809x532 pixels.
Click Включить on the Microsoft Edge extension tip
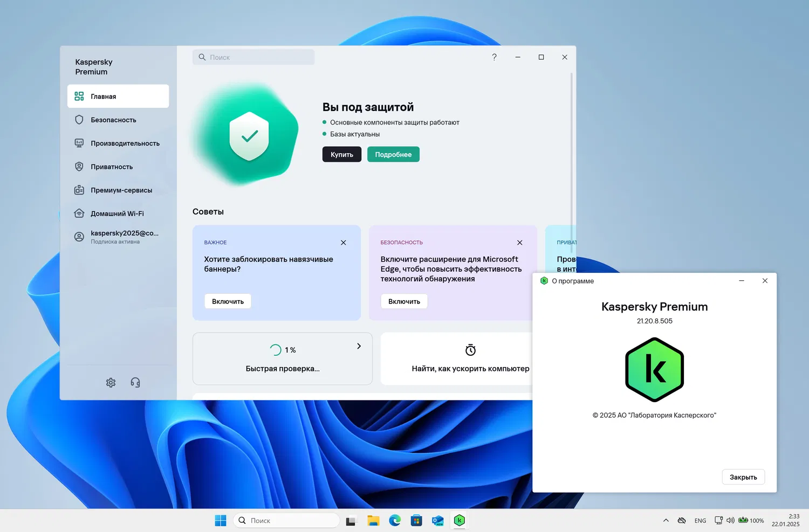point(404,301)
